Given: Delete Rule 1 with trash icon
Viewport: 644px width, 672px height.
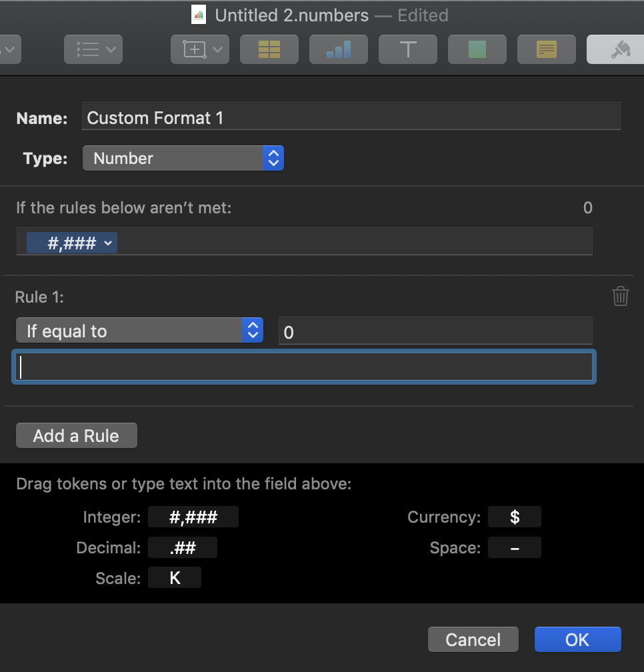Looking at the screenshot, I should coord(620,296).
